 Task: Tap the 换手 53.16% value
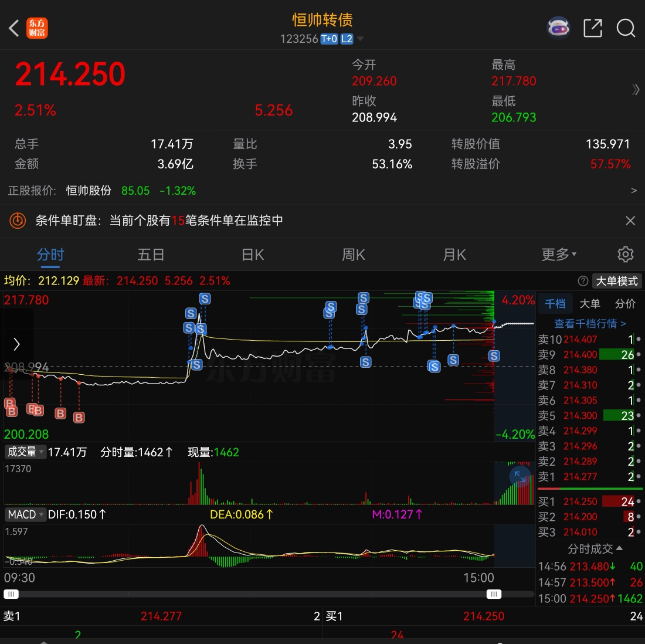pos(392,164)
